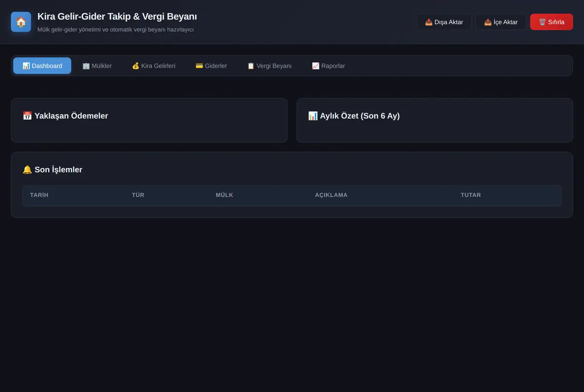584x392 pixels.
Task: Go to the Kira Gelirleri tab
Action: click(x=153, y=66)
